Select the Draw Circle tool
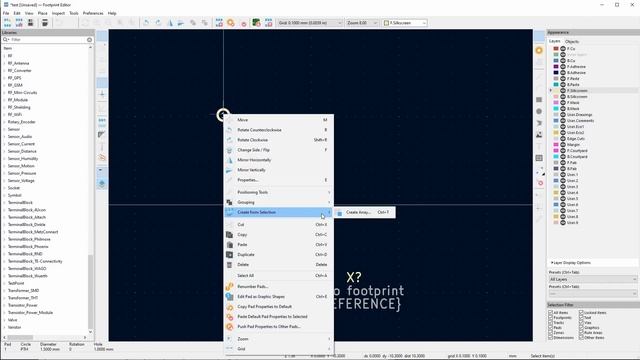Image resolution: width=640 pixels, height=360 pixels. 539,111
